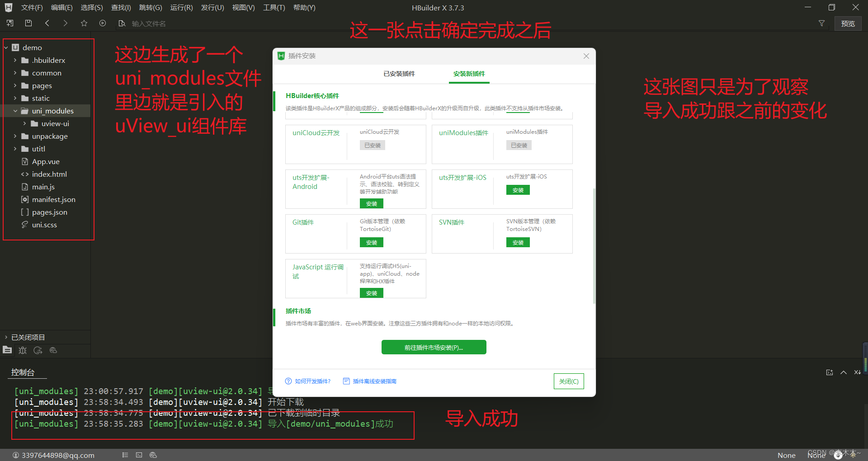Select App.vue in project tree
868x461 pixels.
(x=46, y=161)
